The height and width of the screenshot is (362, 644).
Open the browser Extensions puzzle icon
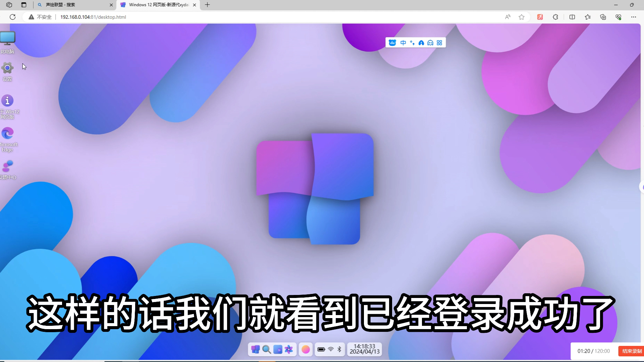click(555, 17)
